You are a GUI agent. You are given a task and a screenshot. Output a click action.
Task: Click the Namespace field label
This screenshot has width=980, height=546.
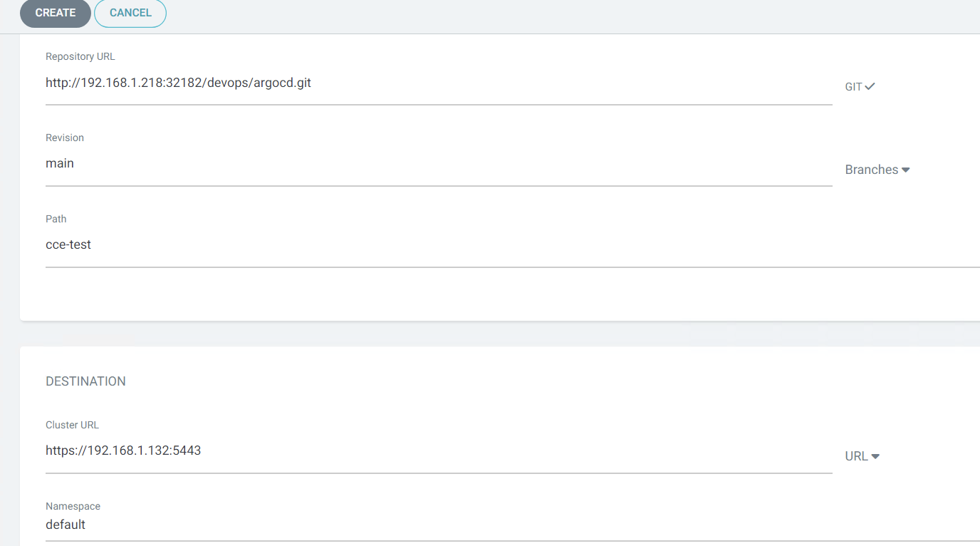coord(73,507)
